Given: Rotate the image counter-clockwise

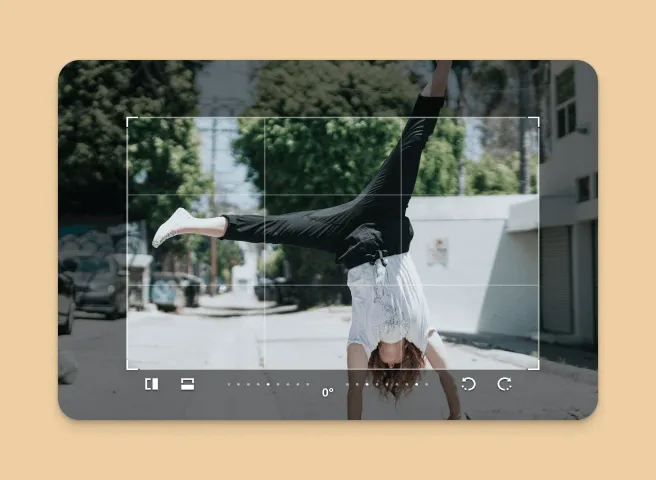Looking at the screenshot, I should coord(468,384).
